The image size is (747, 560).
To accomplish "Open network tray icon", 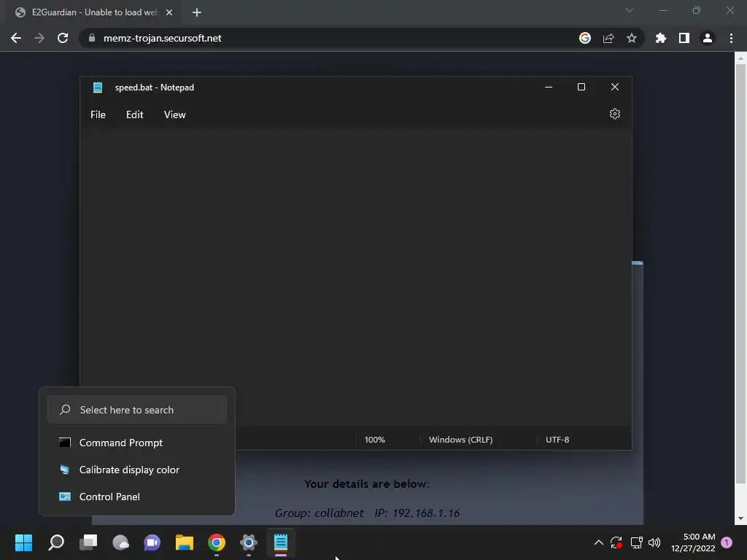I will (x=636, y=542).
